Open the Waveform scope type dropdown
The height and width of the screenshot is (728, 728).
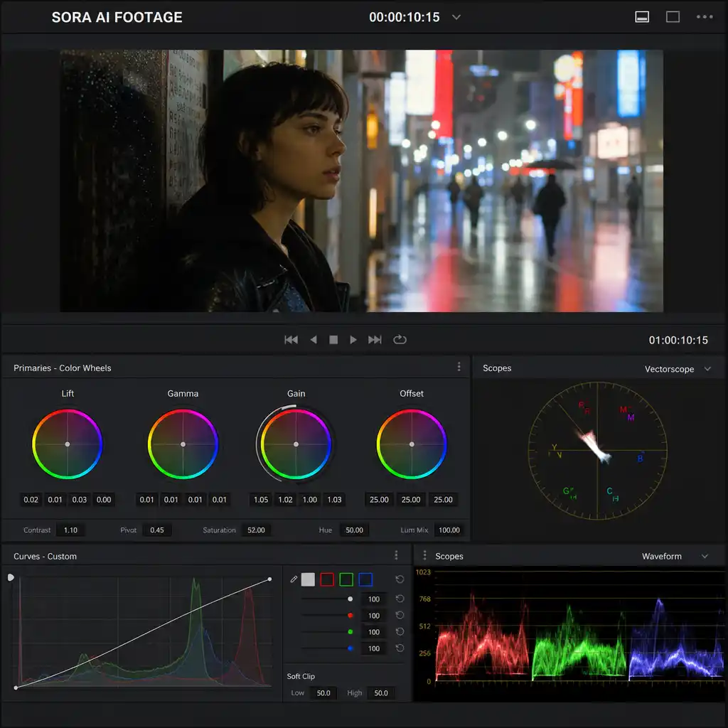point(675,556)
